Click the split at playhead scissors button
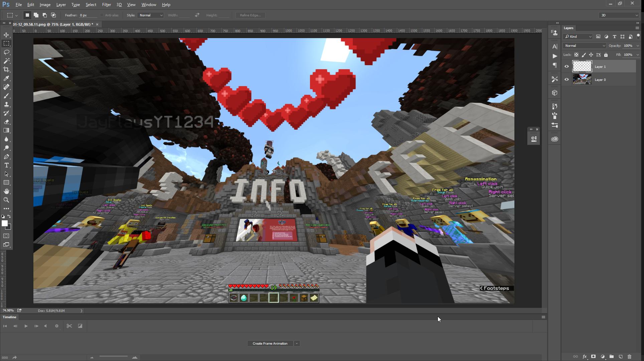Viewport: 644px width, 361px height. (x=69, y=326)
